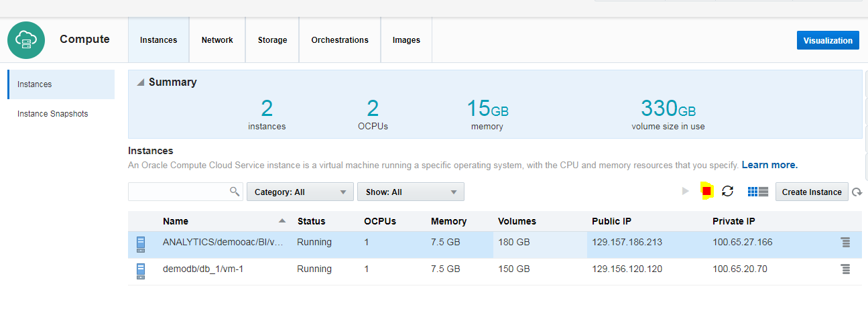This screenshot has width=868, height=325.
Task: Open the Category: All dropdown
Action: click(x=300, y=192)
